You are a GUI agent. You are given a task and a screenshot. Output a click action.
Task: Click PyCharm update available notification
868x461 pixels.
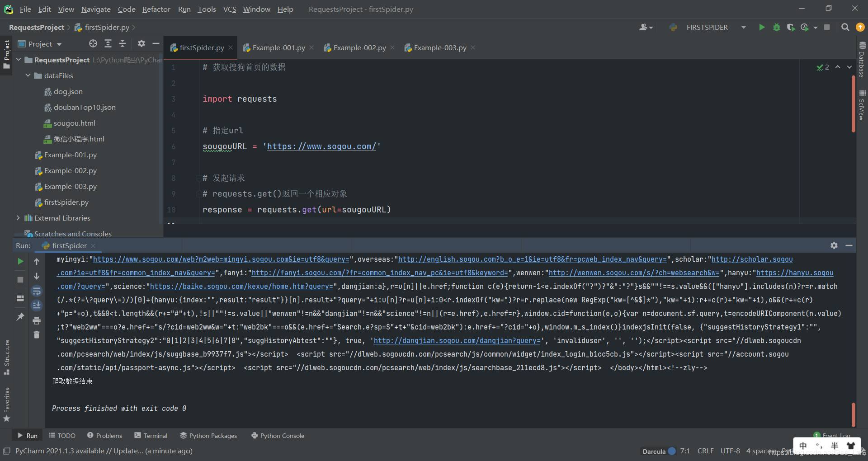[104, 451]
